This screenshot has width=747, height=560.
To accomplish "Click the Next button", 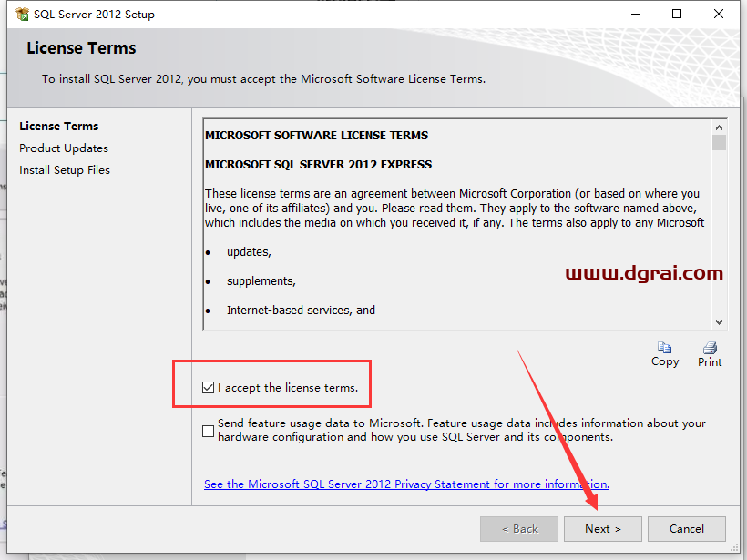I will 603,529.
